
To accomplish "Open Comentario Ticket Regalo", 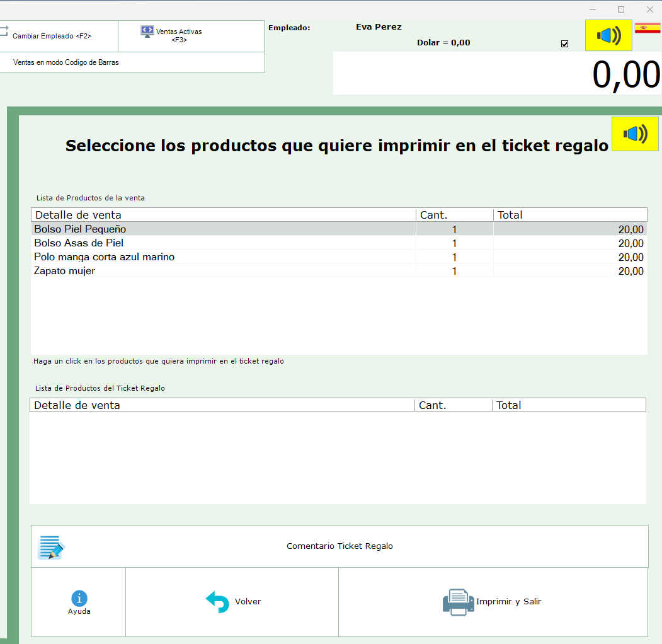I will 340,546.
